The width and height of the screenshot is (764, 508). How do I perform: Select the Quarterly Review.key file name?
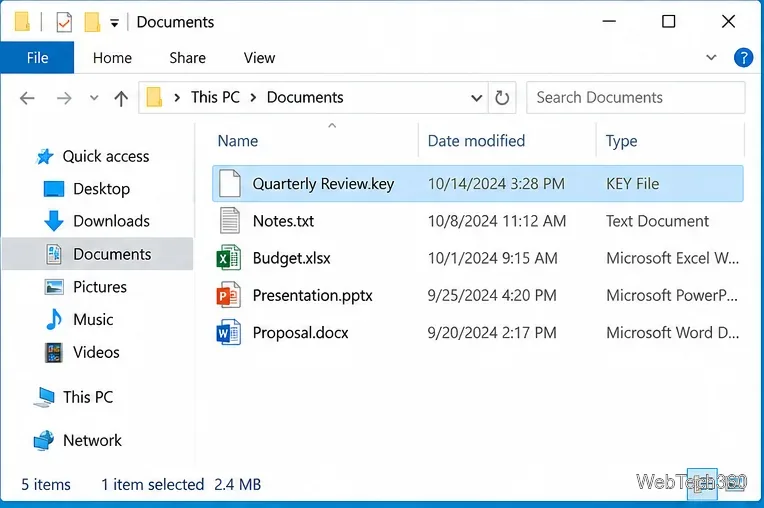323,184
